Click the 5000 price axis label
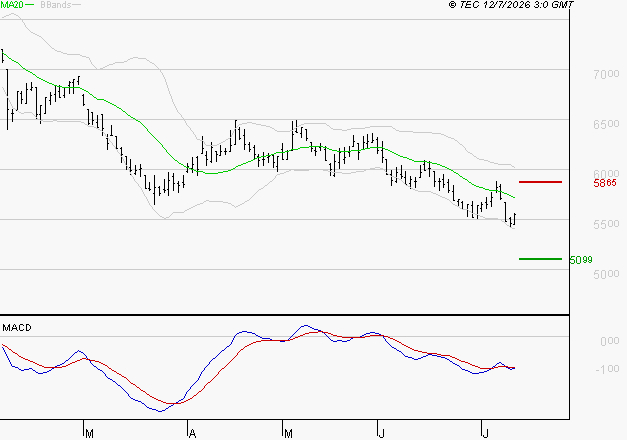627x440 pixels. point(606,274)
